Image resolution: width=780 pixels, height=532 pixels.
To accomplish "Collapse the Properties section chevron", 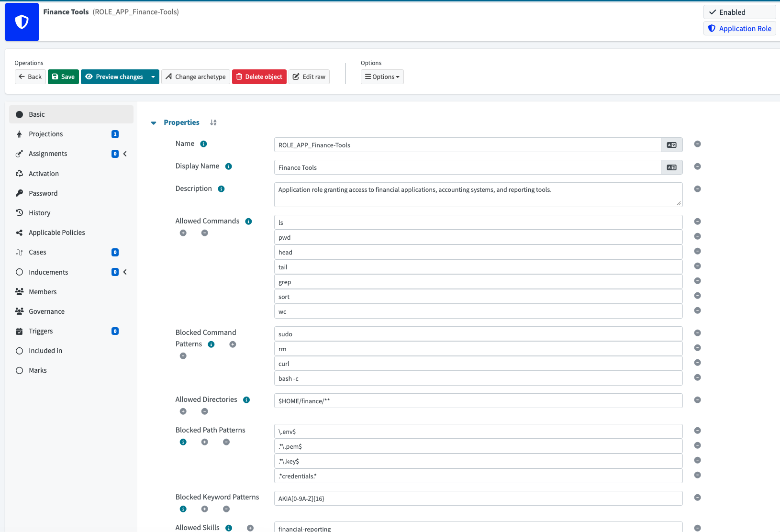I will (153, 122).
